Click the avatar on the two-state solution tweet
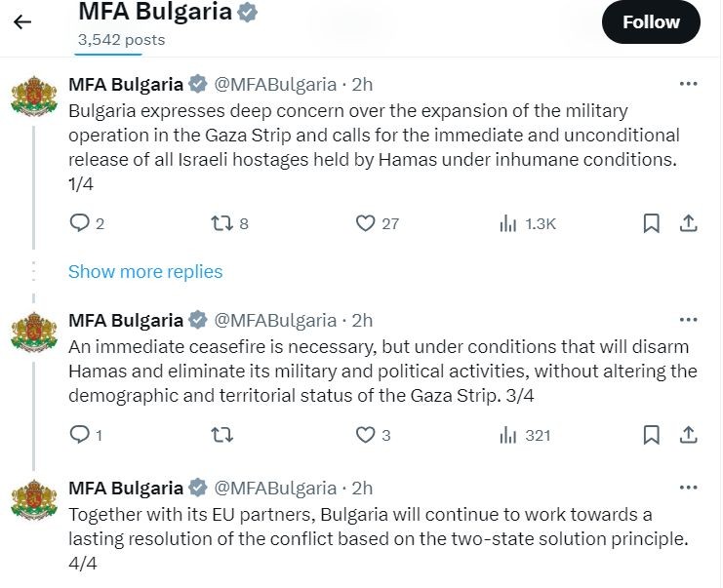 (x=34, y=498)
